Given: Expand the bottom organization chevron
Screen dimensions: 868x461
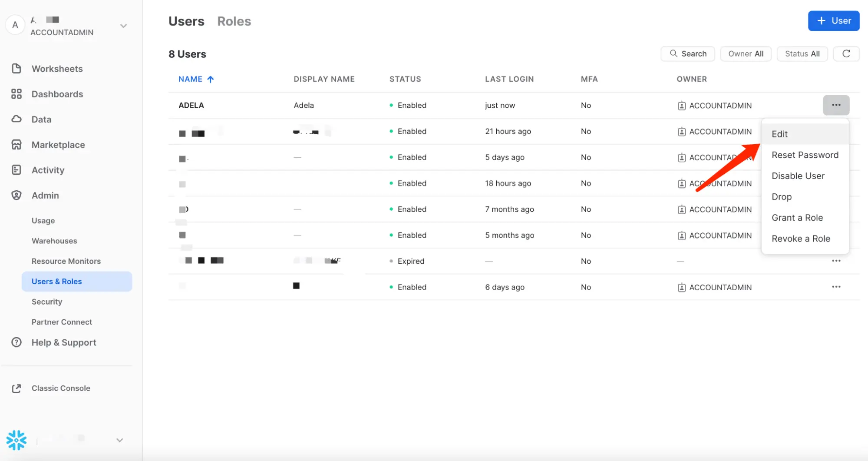Looking at the screenshot, I should [x=120, y=440].
